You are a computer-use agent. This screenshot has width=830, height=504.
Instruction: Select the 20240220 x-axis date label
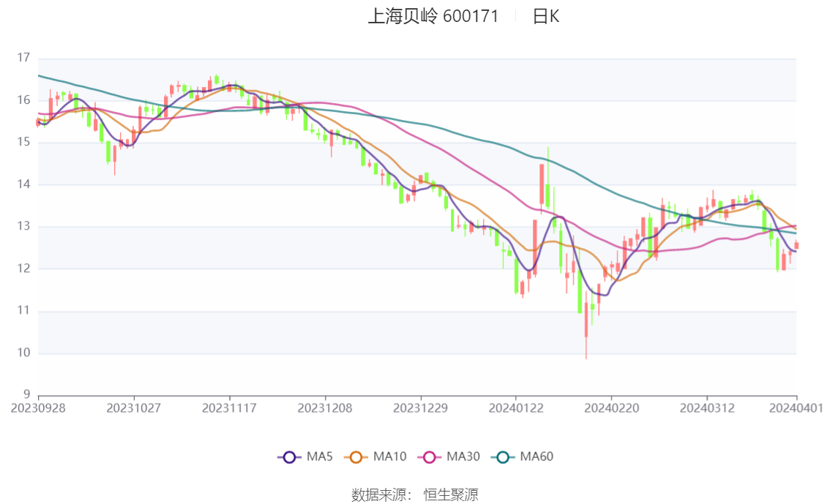(610, 407)
